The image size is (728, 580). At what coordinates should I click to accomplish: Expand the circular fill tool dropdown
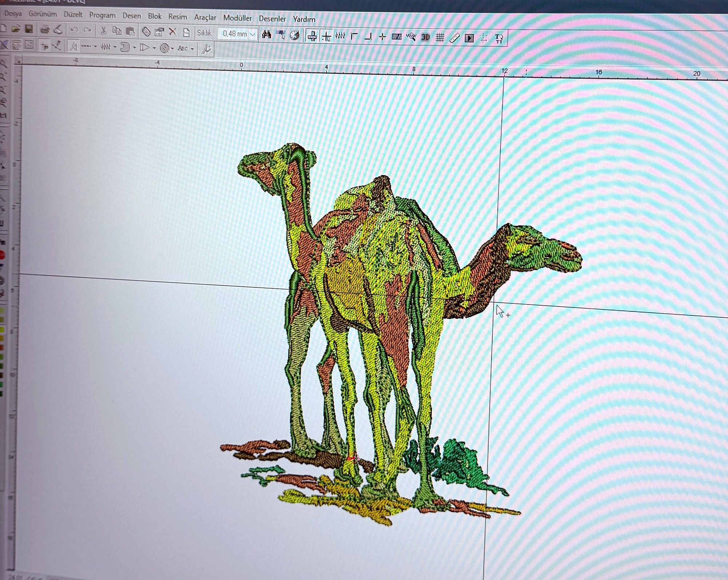pos(173,48)
